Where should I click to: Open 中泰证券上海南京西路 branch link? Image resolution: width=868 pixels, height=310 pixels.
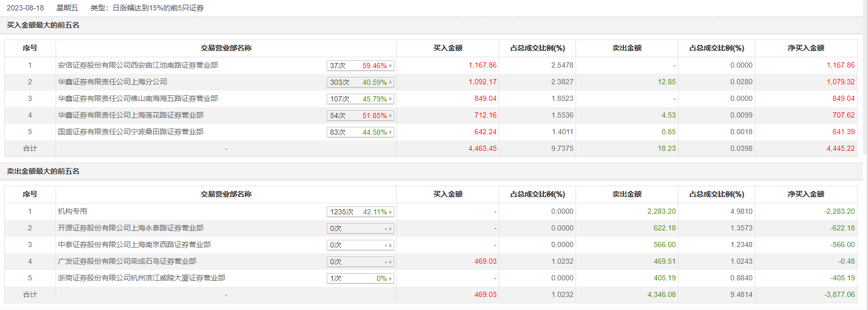click(x=134, y=244)
